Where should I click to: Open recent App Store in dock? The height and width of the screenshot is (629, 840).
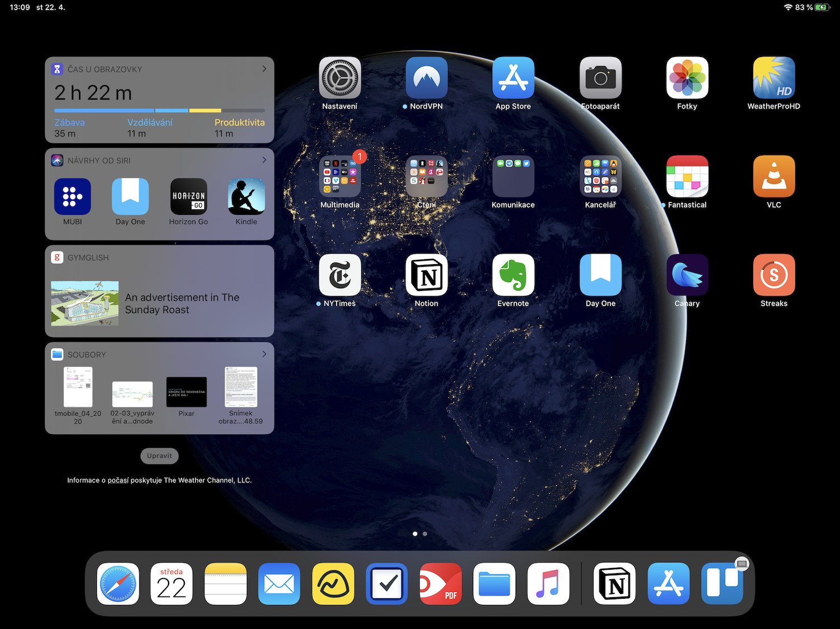point(669,584)
